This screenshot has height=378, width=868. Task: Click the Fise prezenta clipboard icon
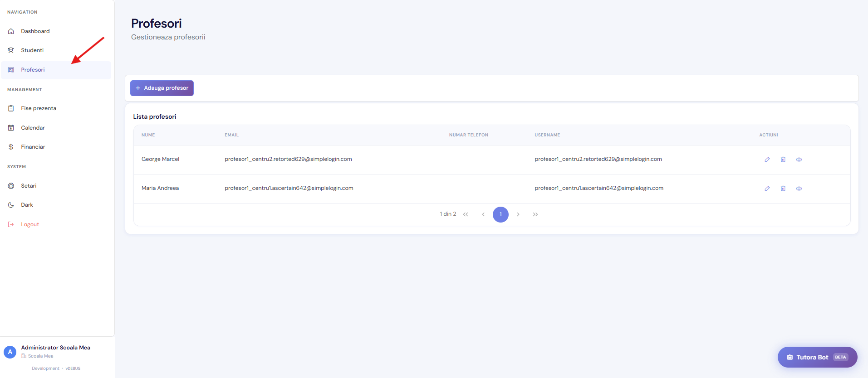[x=11, y=108]
